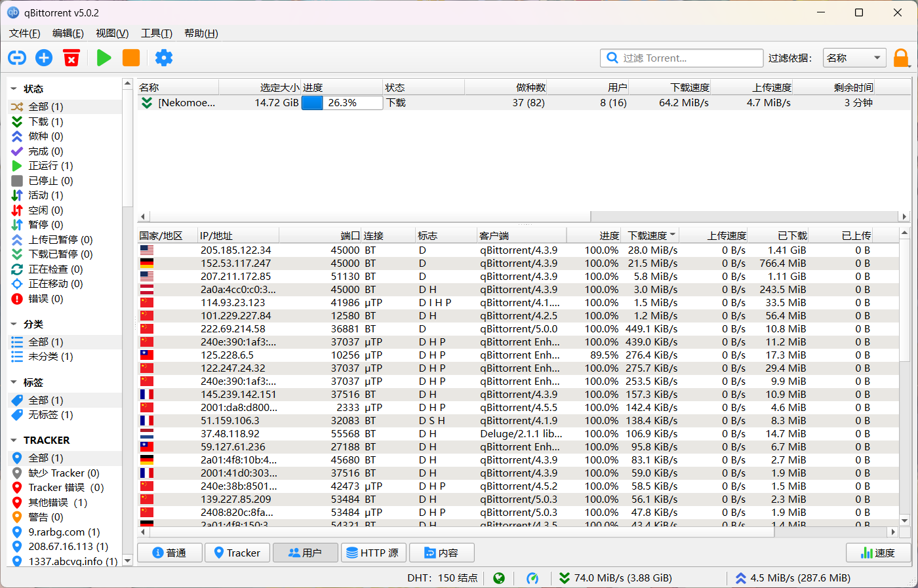
Task: Collapse the 标签 section in sidebar
Action: click(14, 382)
